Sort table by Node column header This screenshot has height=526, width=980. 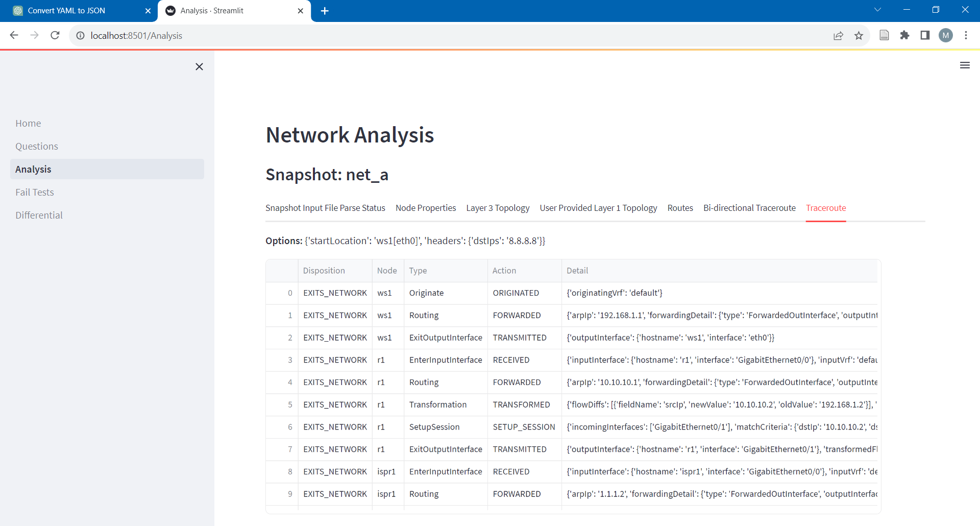tap(388, 271)
